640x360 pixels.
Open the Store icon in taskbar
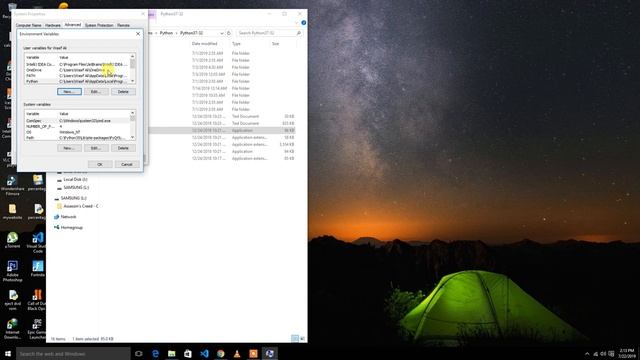[188, 353]
